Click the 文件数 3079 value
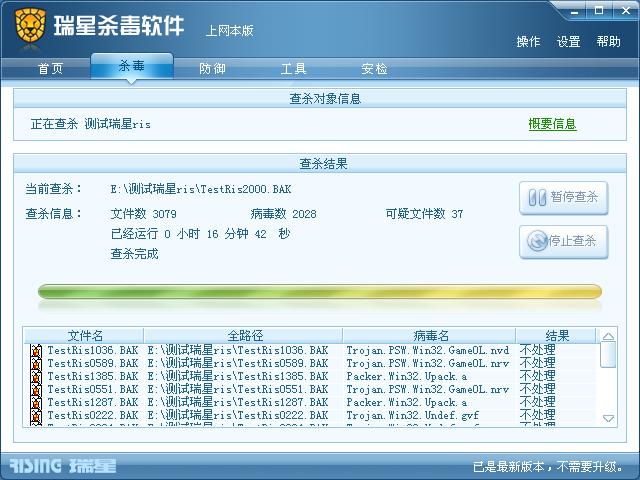 click(143, 214)
